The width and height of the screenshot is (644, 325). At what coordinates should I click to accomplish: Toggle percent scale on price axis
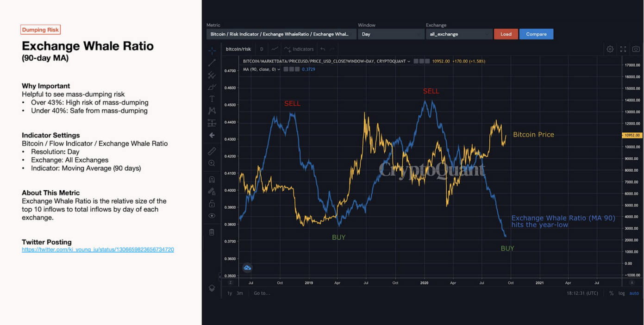pos(611,293)
